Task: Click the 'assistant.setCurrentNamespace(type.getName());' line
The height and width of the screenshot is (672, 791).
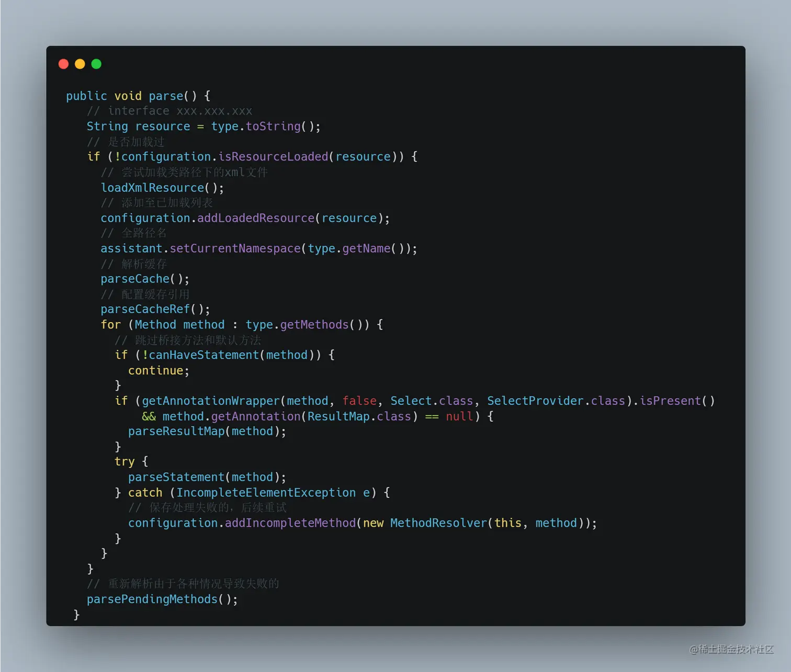Action: pos(259,248)
